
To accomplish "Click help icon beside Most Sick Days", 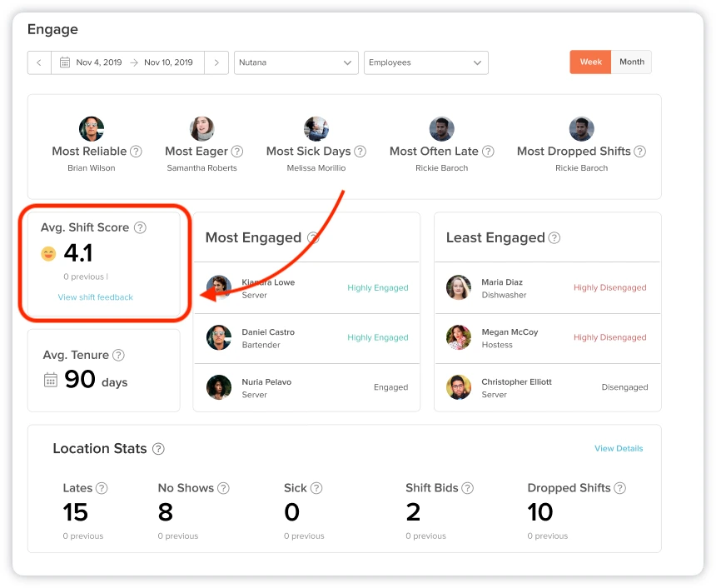I will pos(360,152).
